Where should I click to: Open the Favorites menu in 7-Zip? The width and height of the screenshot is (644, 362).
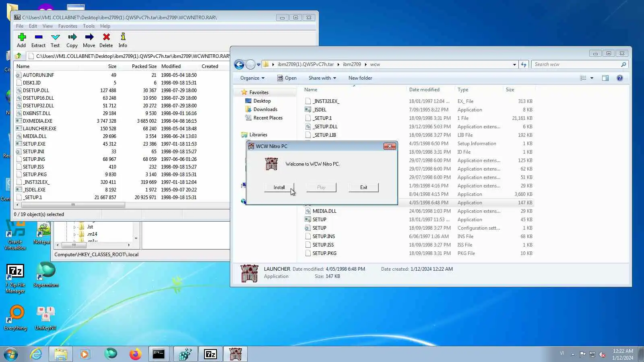tap(68, 26)
